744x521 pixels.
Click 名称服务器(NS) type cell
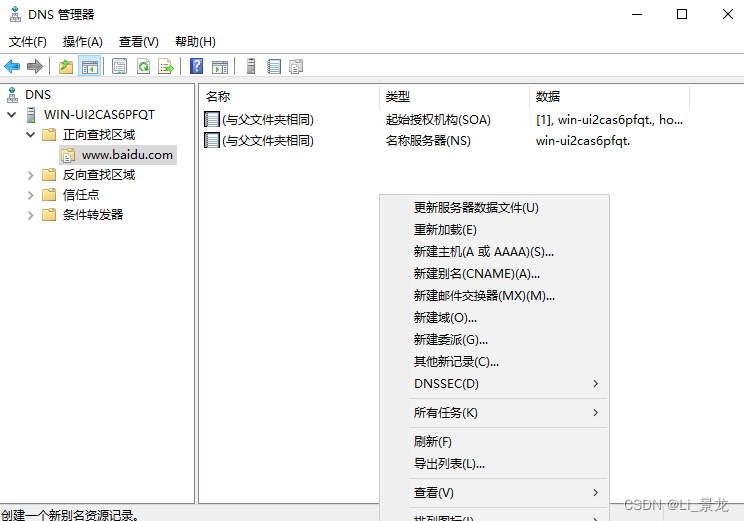tap(428, 140)
